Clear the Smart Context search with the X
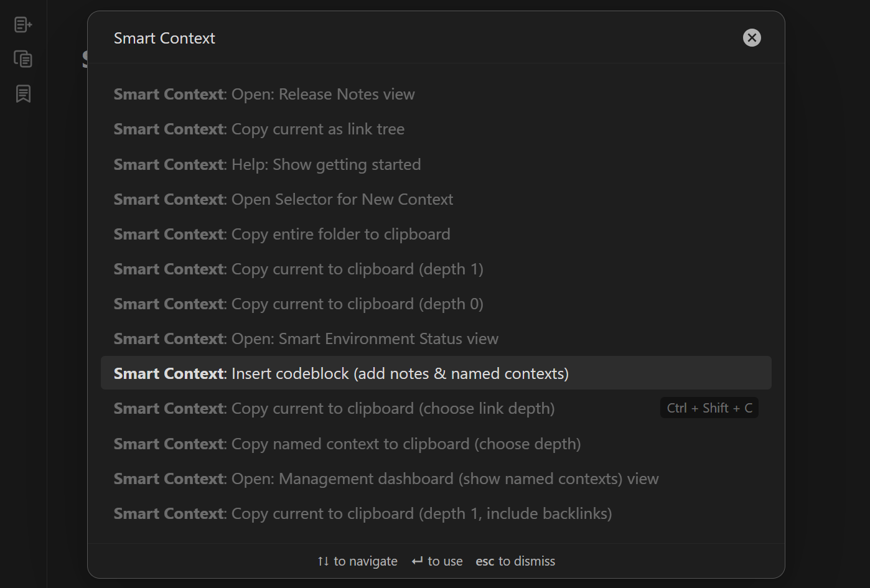This screenshot has width=870, height=588. click(x=752, y=38)
